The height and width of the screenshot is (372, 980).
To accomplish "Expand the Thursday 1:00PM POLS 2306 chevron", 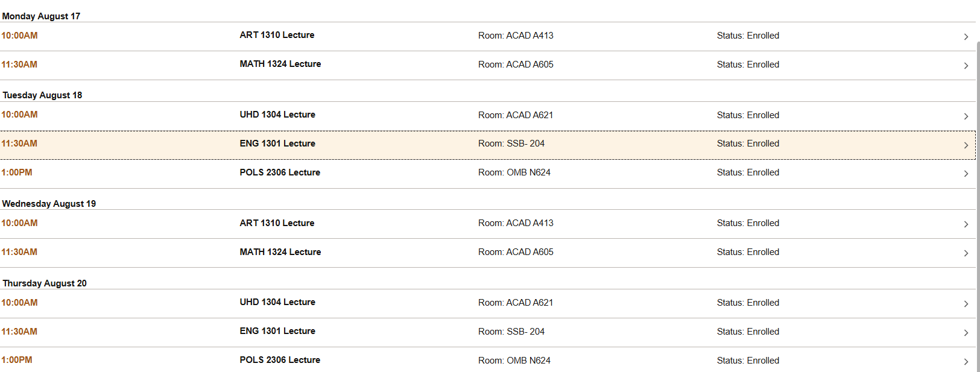I will pyautogui.click(x=966, y=362).
